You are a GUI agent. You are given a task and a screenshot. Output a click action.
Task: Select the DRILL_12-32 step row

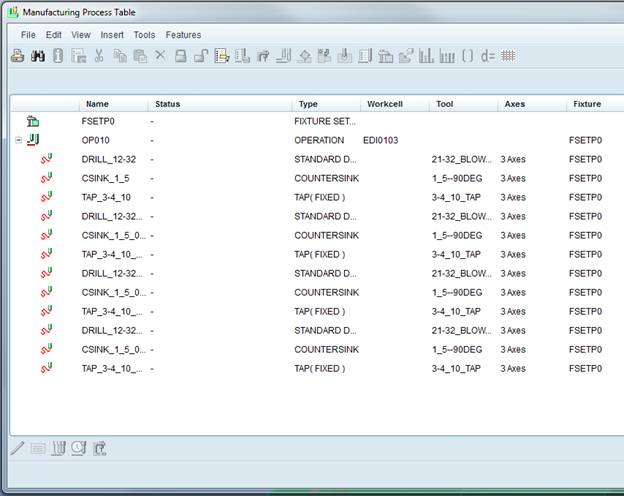pos(108,159)
